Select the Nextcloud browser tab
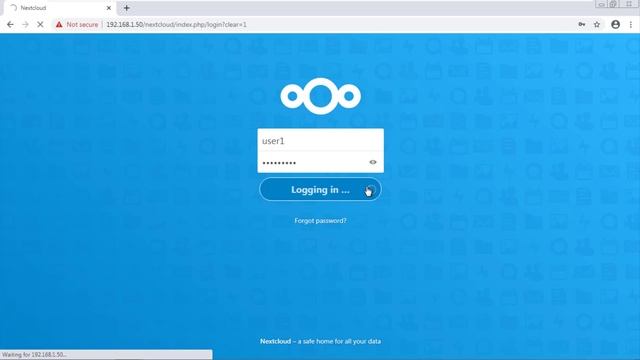The width and height of the screenshot is (640, 360). [x=61, y=8]
